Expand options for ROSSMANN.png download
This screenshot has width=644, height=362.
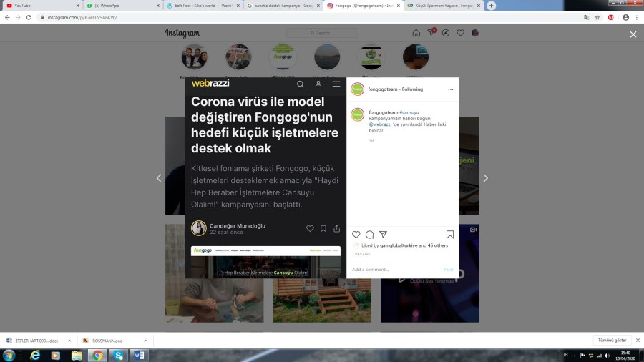(145, 341)
